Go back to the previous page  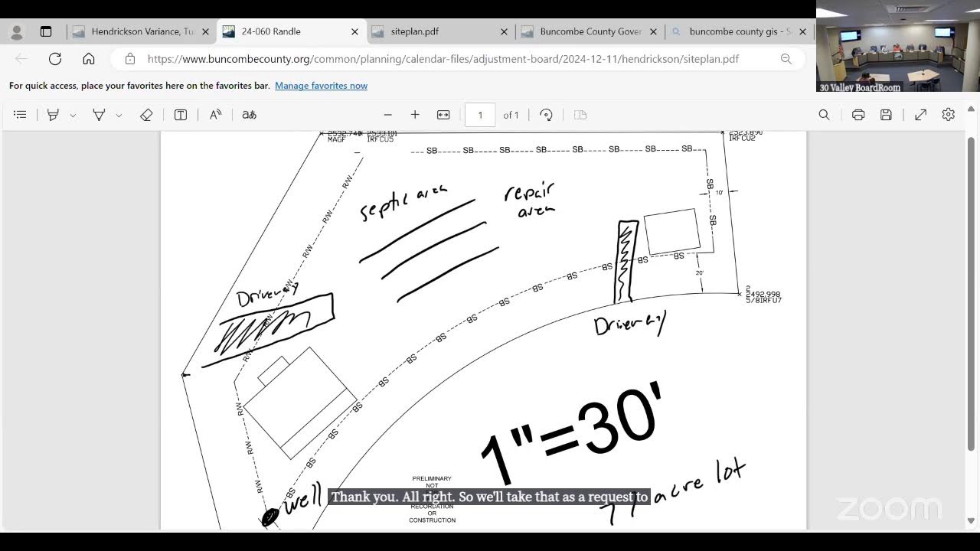[x=21, y=59]
